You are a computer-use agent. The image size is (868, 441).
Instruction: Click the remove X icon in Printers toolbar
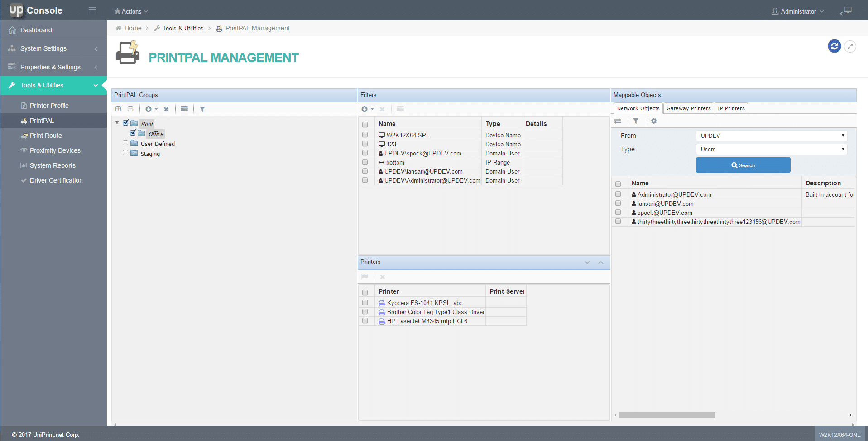pos(383,277)
